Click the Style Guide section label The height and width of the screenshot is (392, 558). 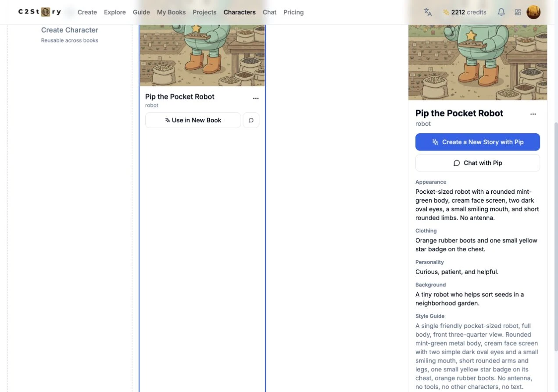click(430, 316)
